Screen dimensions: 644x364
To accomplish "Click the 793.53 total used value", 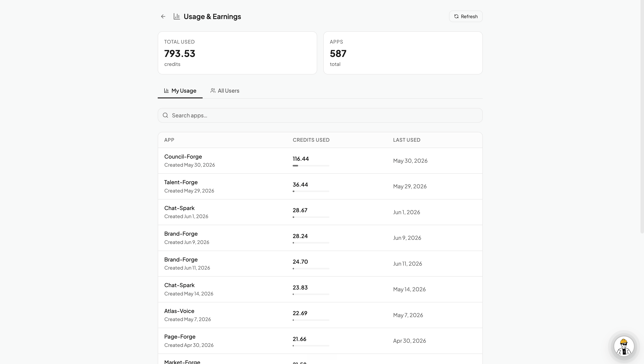I will tap(180, 53).
